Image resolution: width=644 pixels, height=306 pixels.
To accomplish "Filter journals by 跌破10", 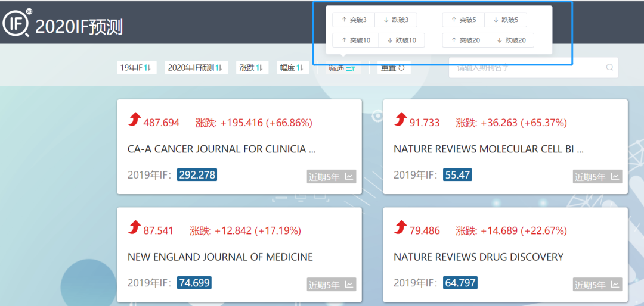I will [401, 40].
